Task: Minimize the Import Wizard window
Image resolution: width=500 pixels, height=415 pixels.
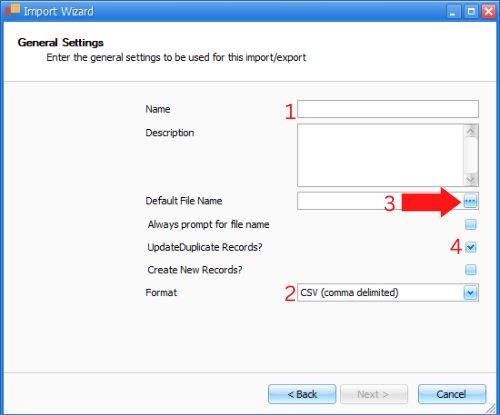Action: 452,12
